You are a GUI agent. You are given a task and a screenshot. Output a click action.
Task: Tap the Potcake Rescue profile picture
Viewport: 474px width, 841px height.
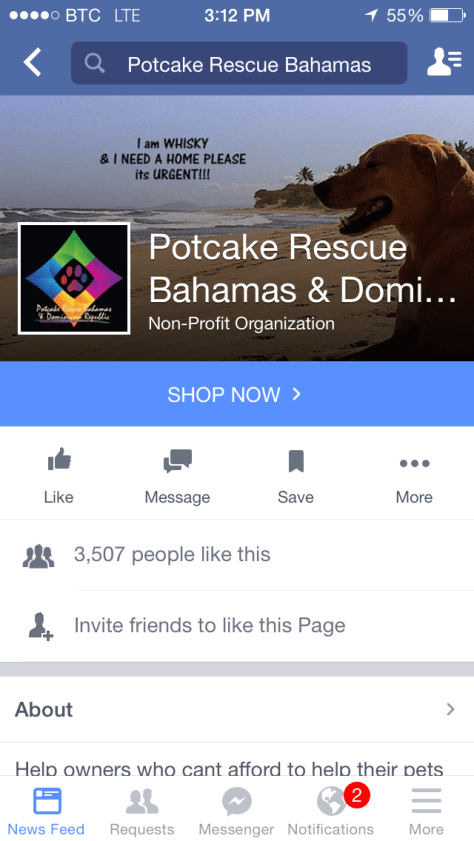75,279
